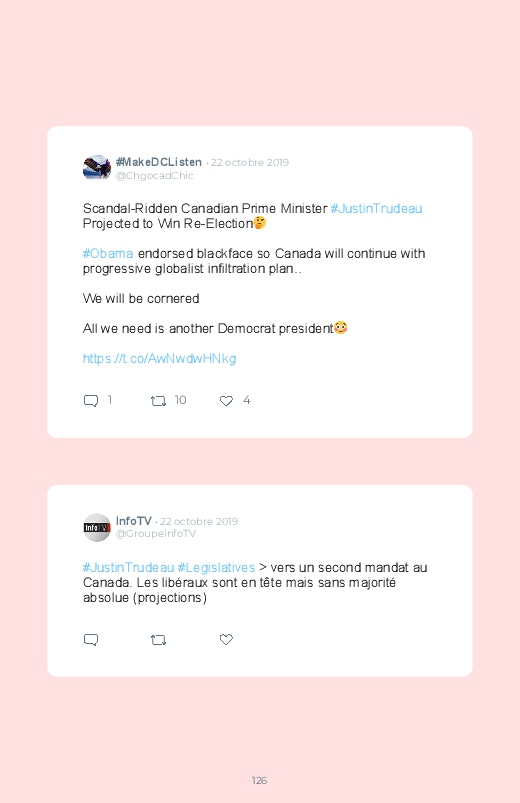Click the InfoTV tweet date
This screenshot has width=520, height=803.
point(199,521)
